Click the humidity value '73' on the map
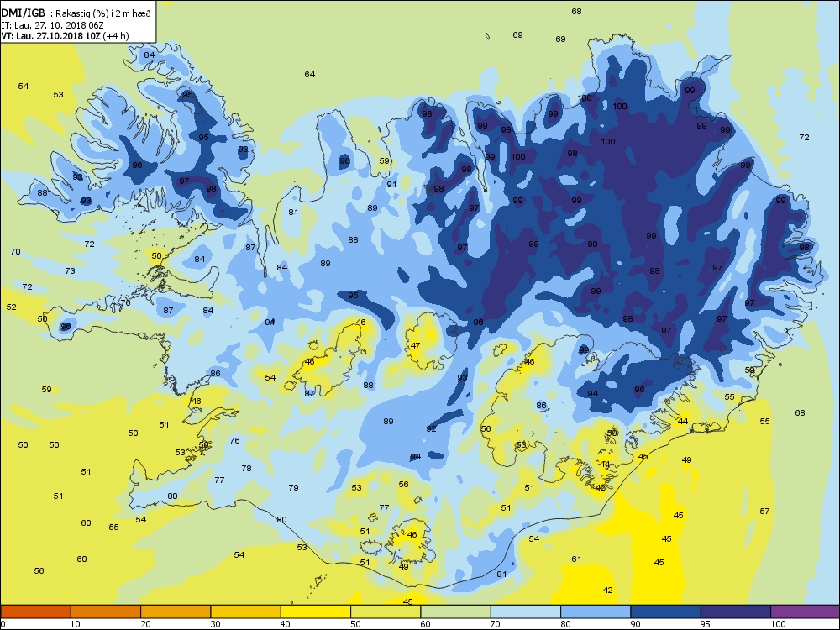This screenshot has height=630, width=840. pos(71,271)
